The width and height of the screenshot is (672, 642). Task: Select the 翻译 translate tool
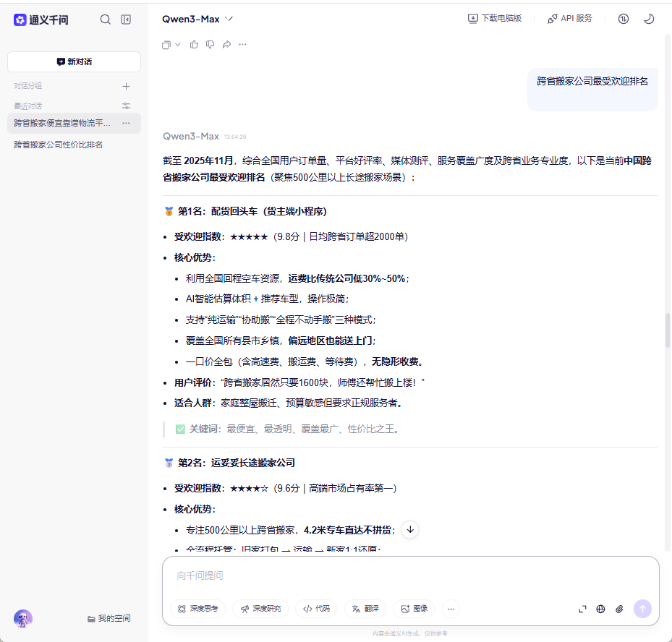365,609
